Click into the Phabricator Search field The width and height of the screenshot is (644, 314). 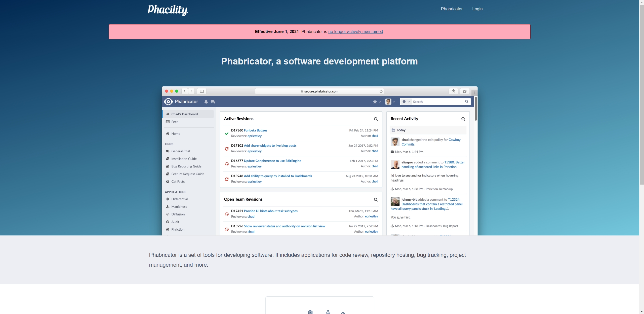438,102
